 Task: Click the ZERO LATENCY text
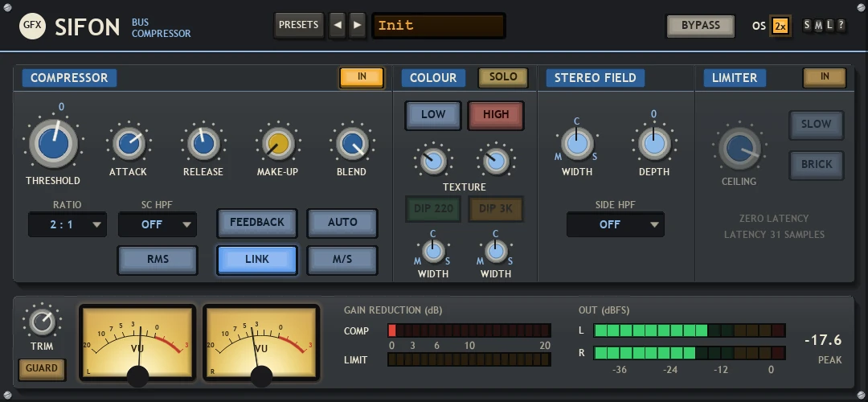(x=774, y=219)
